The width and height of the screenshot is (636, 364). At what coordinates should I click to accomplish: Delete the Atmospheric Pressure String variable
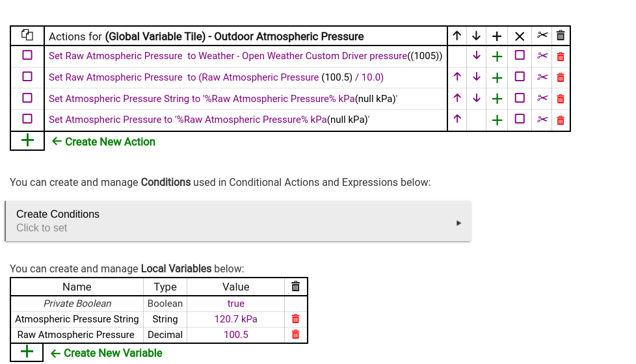click(296, 319)
